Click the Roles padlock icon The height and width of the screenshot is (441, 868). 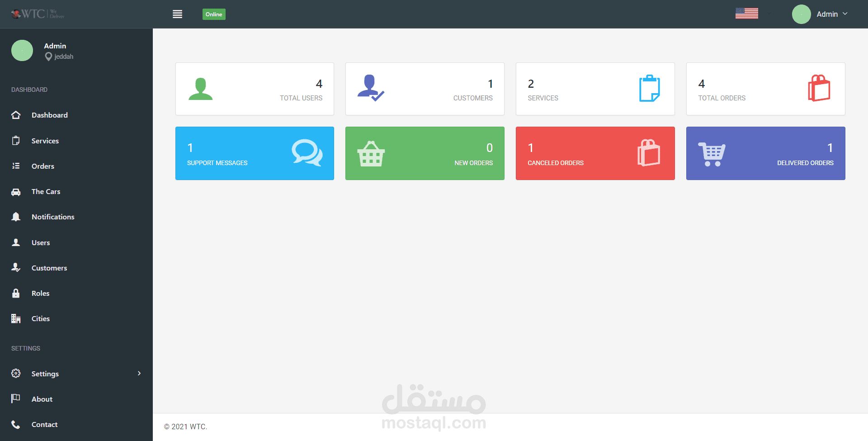click(x=16, y=293)
